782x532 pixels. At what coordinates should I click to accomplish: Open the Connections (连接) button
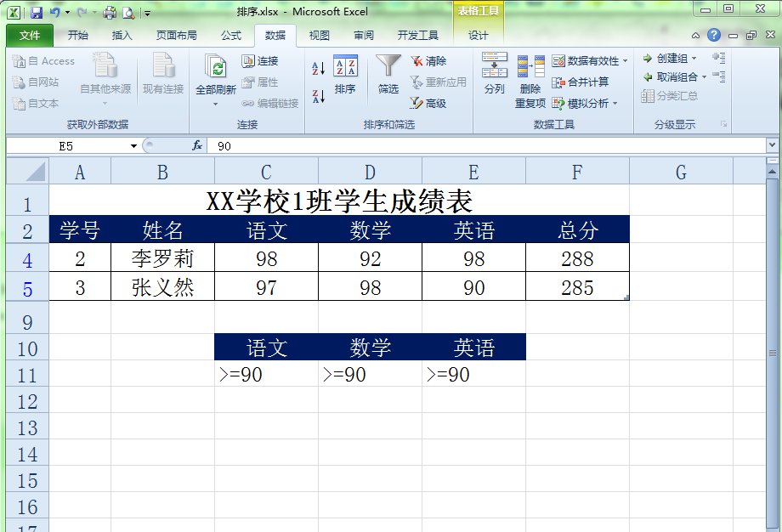pos(260,61)
